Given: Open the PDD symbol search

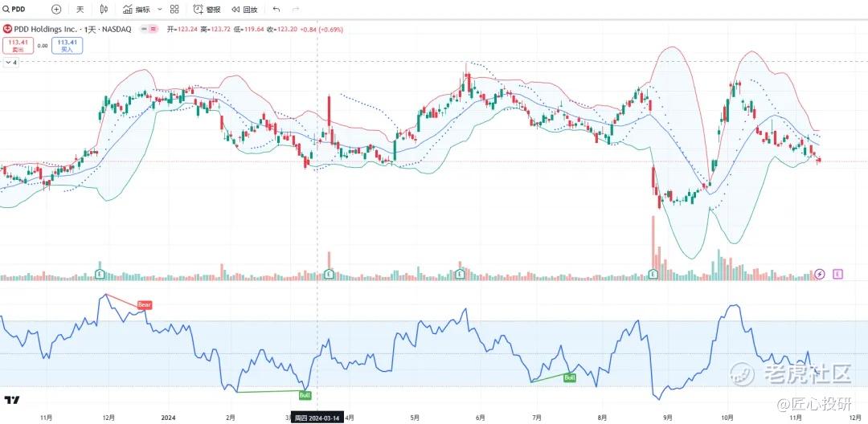Looking at the screenshot, I should click(15, 9).
